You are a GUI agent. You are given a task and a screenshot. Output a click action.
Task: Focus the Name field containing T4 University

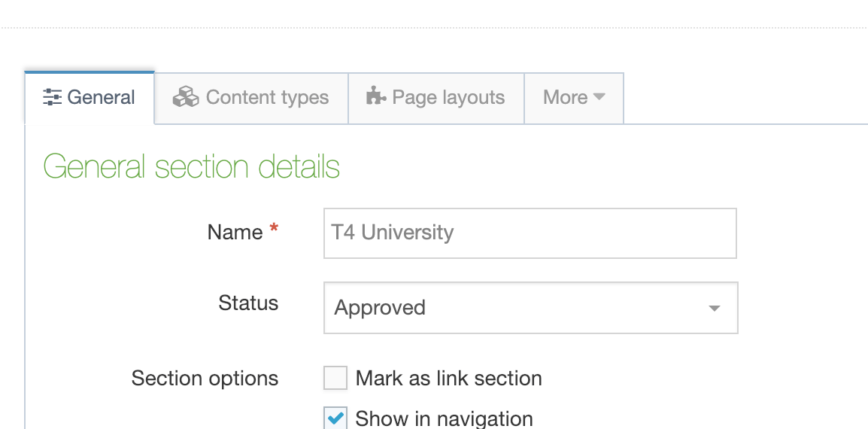[x=530, y=233]
